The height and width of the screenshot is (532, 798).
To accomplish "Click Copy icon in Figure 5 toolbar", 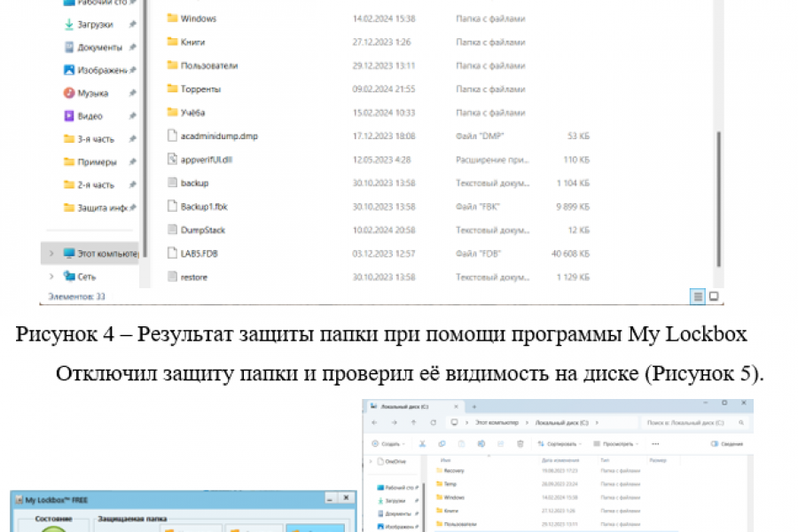I will point(442,444).
